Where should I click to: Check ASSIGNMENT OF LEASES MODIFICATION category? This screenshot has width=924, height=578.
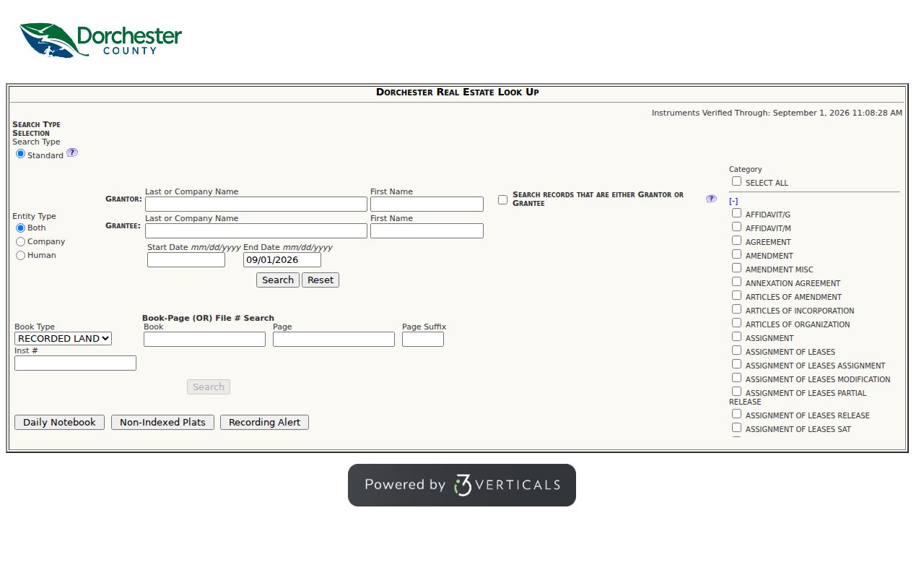pos(736,378)
